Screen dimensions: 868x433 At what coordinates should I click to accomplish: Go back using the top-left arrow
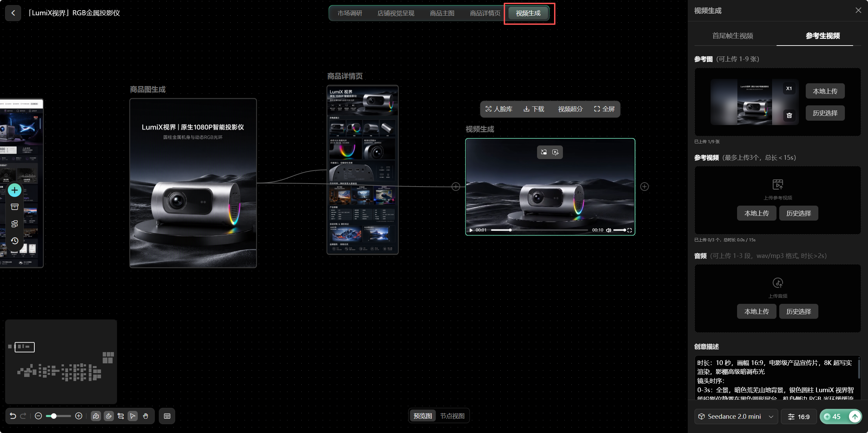click(x=13, y=13)
